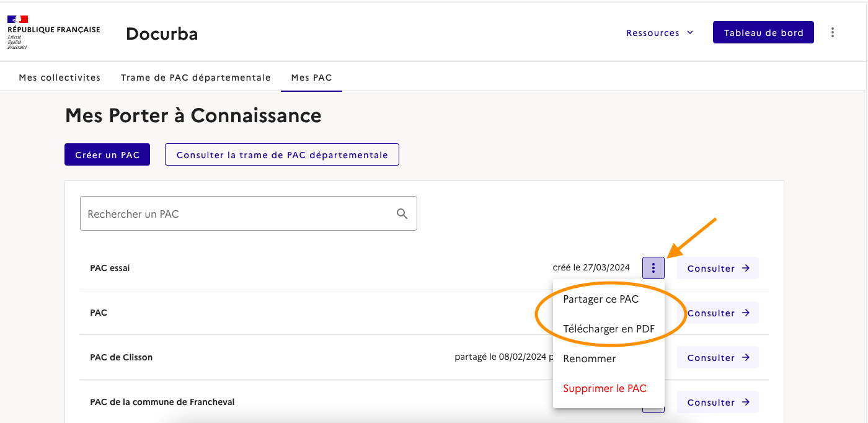
Task: Click 'Consulter la trame de PAC départementale'
Action: (281, 155)
